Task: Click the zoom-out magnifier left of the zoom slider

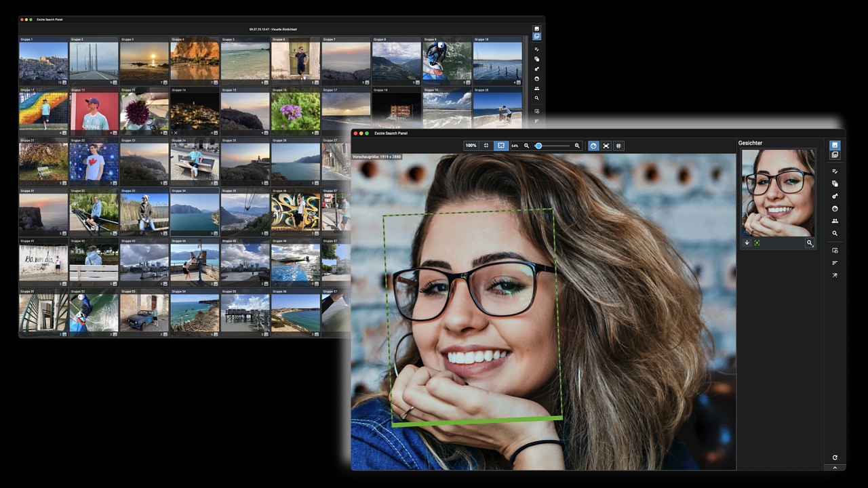Action: (x=526, y=146)
